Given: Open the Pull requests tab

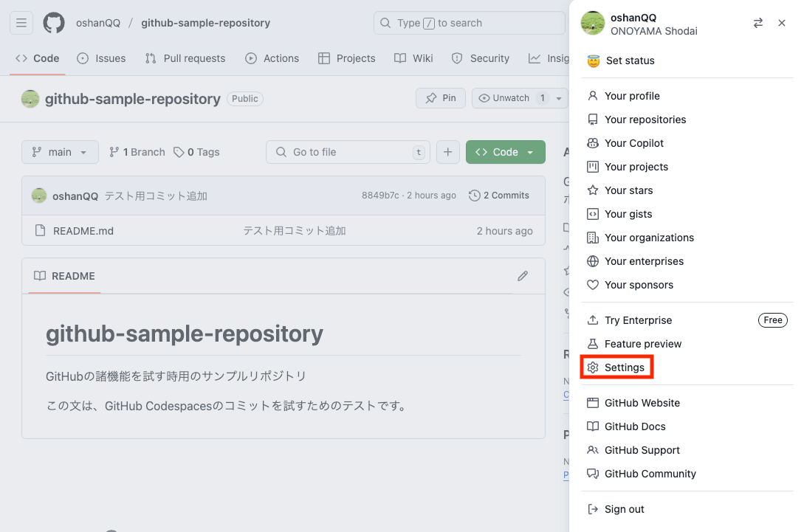Looking at the screenshot, I should pos(185,58).
